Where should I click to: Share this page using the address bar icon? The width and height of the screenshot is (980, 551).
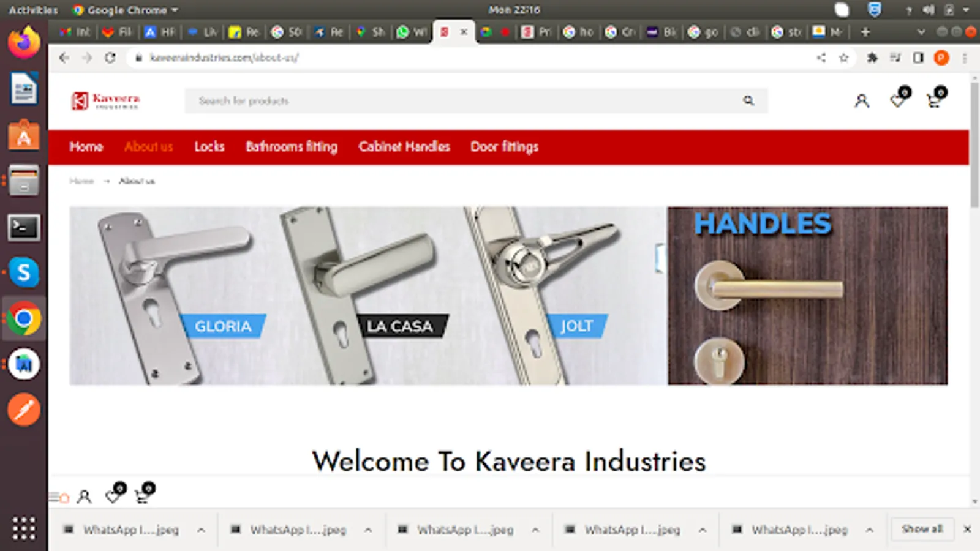point(821,58)
